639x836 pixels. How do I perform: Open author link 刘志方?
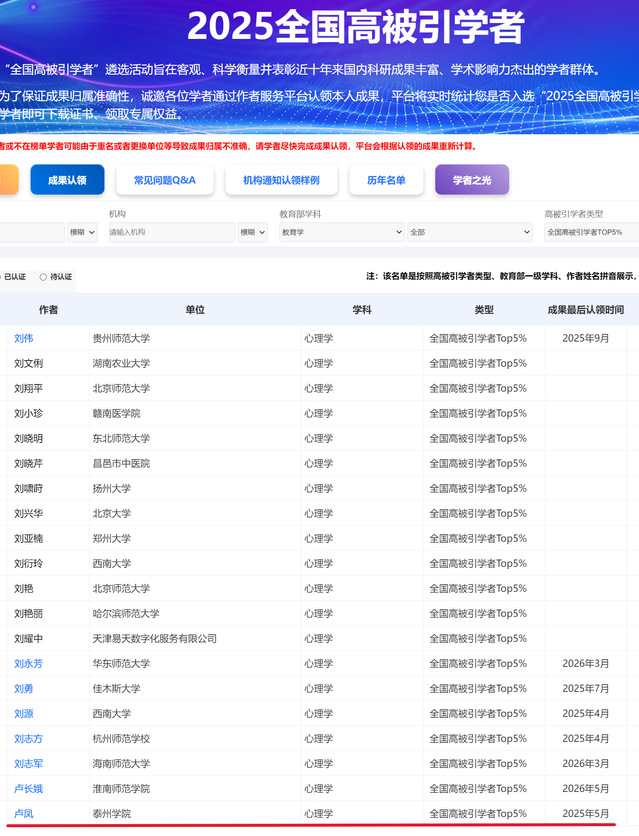click(x=28, y=738)
